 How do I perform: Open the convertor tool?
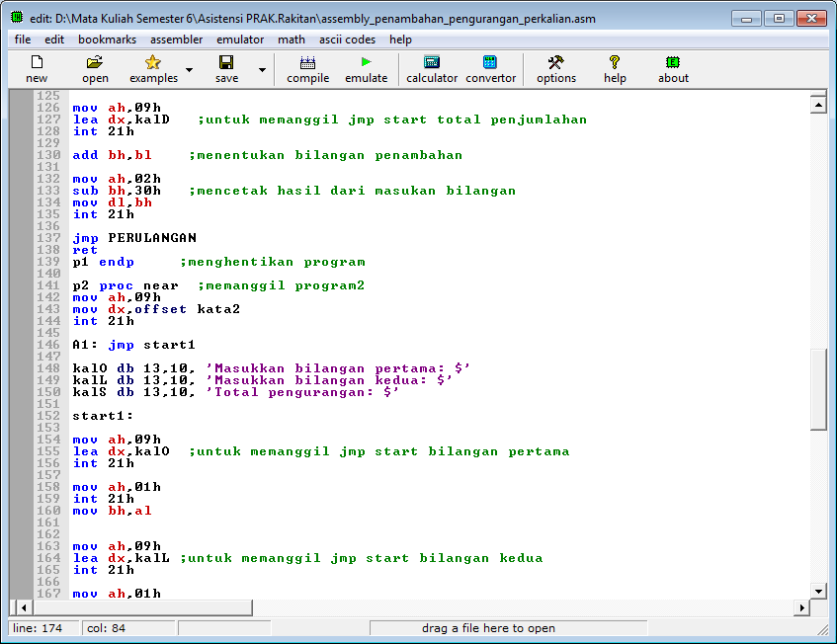point(490,62)
